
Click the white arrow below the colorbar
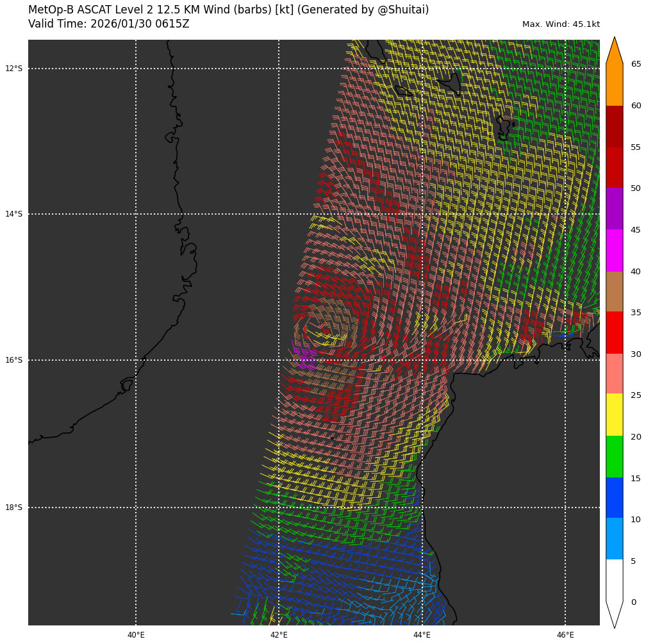(x=614, y=613)
